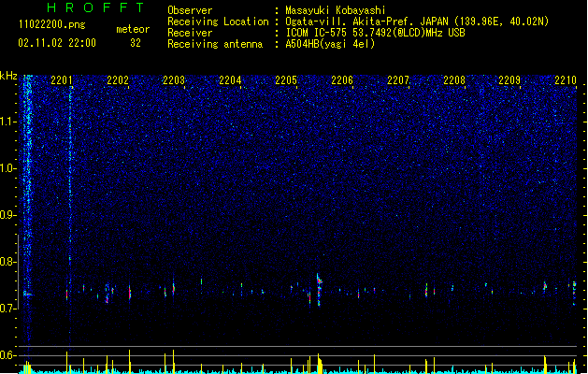
Task: Click the 0.6 kHz axis label
Action: (7, 355)
